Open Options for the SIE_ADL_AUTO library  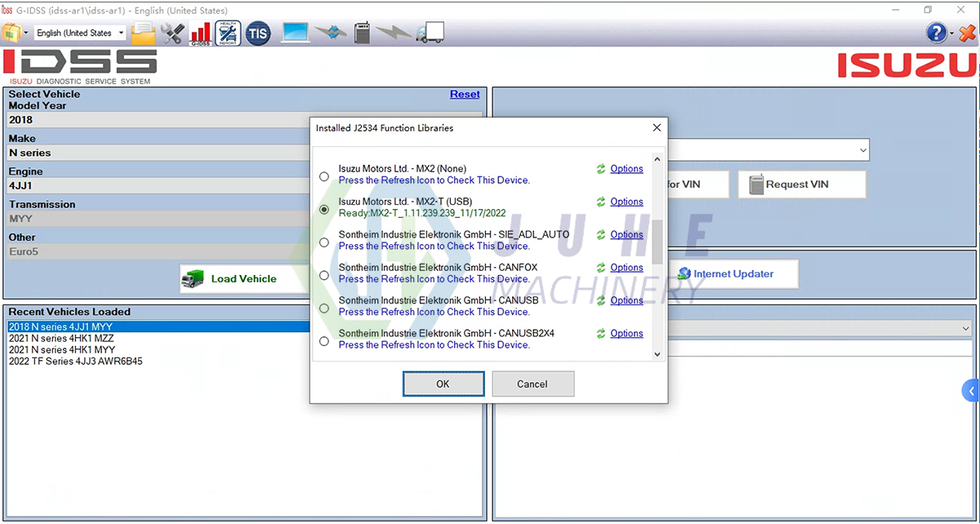[x=626, y=234]
